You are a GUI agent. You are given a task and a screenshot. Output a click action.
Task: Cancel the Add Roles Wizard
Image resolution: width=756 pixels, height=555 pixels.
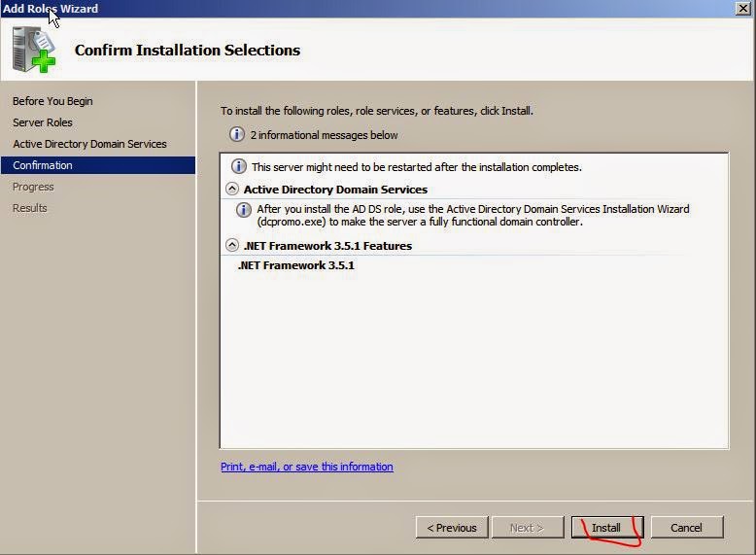pyautogui.click(x=687, y=528)
